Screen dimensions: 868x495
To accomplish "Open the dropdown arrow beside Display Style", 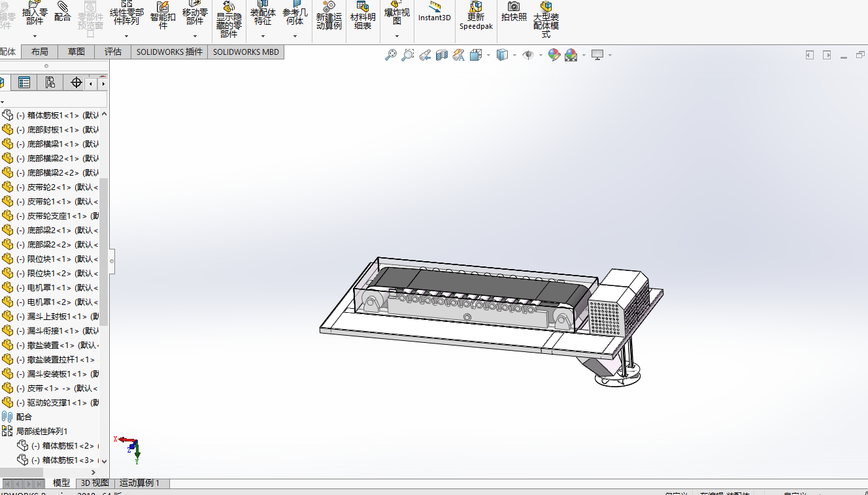I will click(514, 56).
